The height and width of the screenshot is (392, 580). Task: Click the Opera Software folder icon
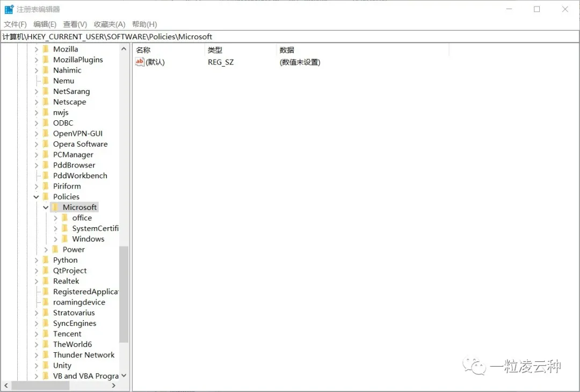coord(46,144)
